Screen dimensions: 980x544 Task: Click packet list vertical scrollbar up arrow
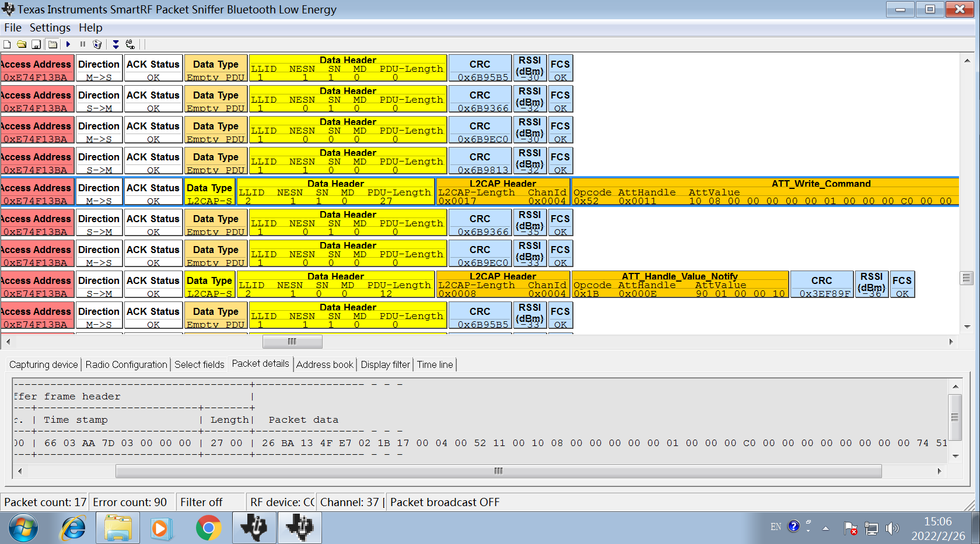[x=967, y=60]
